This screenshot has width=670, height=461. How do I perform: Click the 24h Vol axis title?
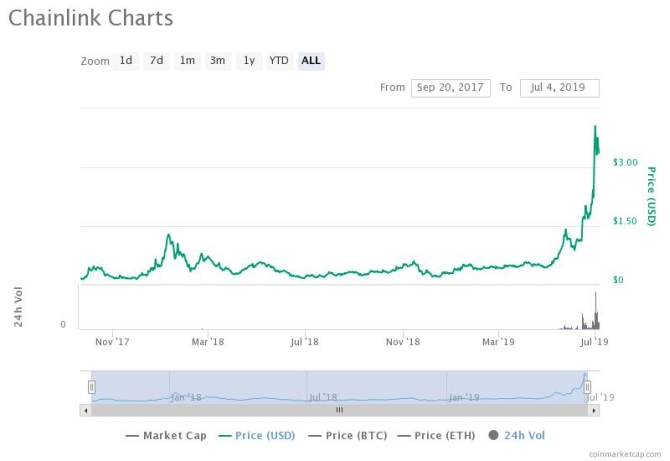click(18, 307)
